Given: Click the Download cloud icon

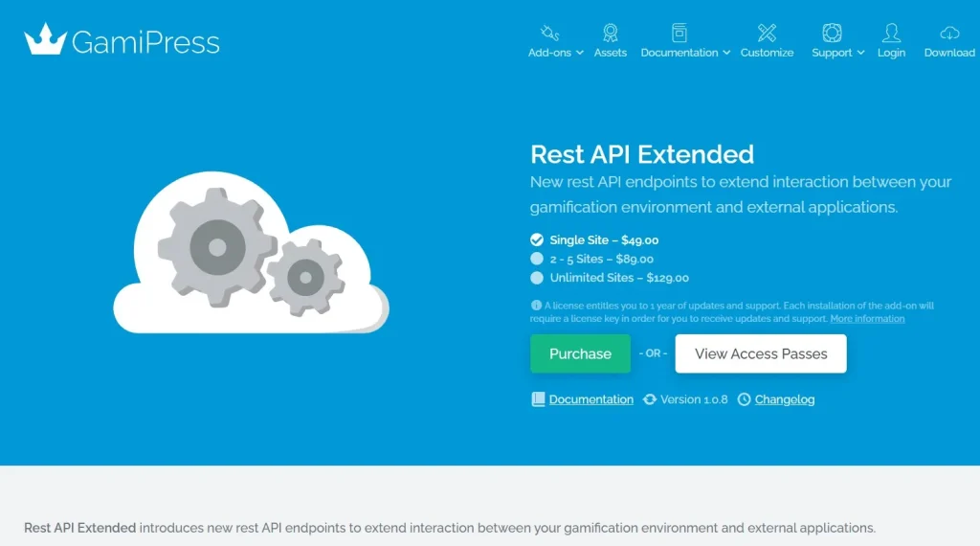Looking at the screenshot, I should (949, 33).
